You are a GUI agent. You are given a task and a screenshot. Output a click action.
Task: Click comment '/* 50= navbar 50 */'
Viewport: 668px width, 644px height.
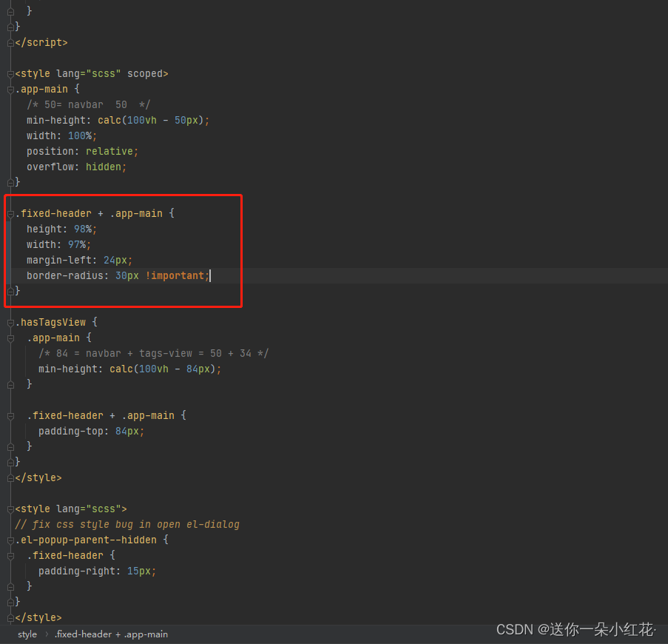pyautogui.click(x=88, y=105)
